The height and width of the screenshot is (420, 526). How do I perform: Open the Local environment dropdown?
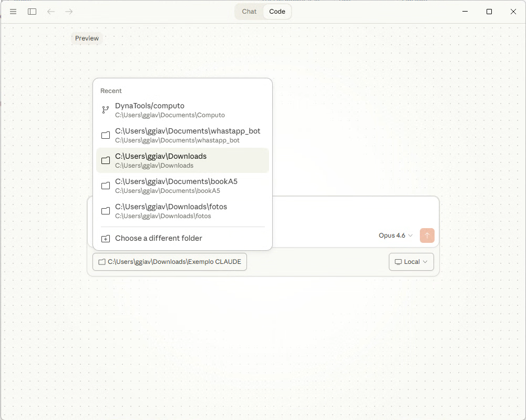coord(411,262)
